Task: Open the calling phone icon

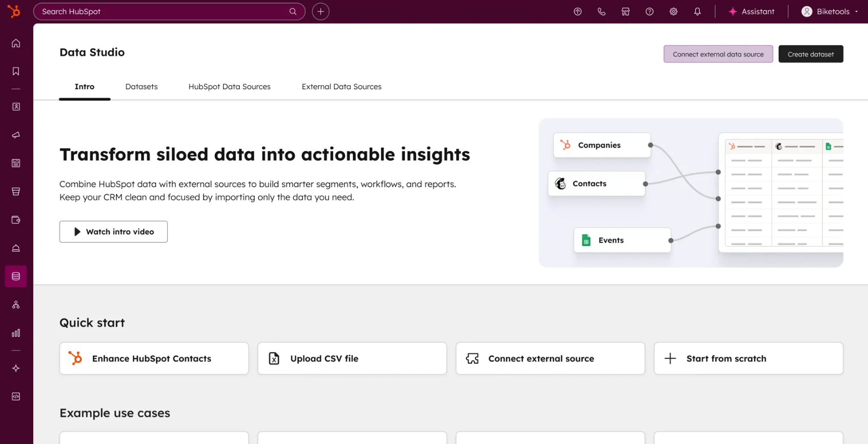Action: coord(601,11)
